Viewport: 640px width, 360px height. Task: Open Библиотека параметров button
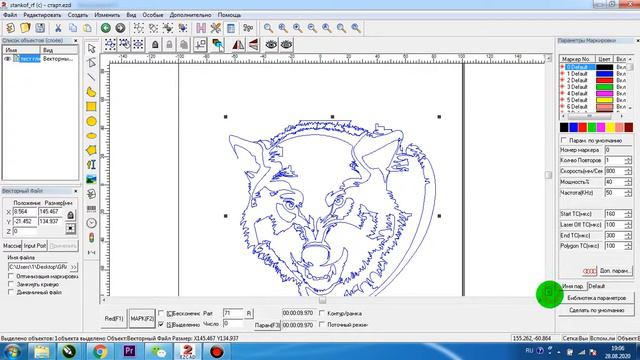click(x=596, y=298)
